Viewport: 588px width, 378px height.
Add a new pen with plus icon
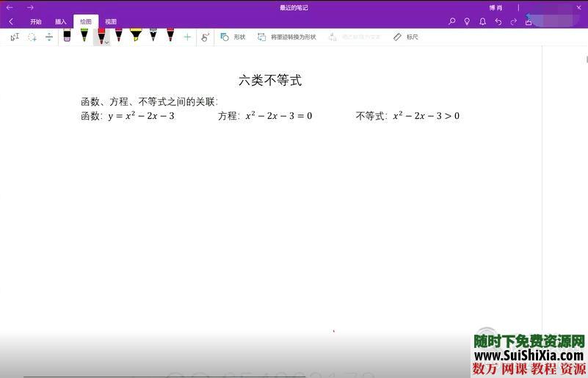pos(187,37)
